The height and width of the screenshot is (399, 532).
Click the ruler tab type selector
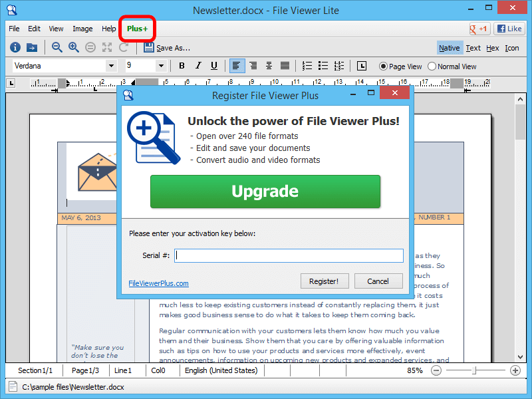point(11,82)
